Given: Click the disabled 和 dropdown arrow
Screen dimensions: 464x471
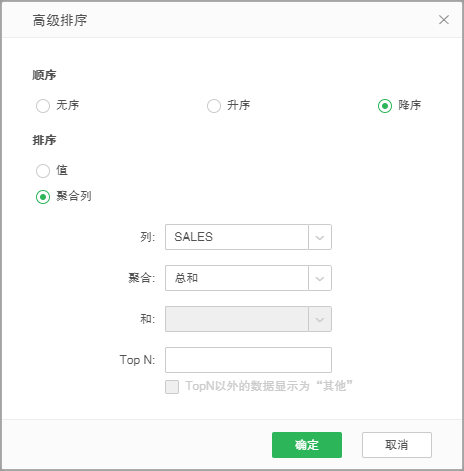Looking at the screenshot, I should (320, 319).
